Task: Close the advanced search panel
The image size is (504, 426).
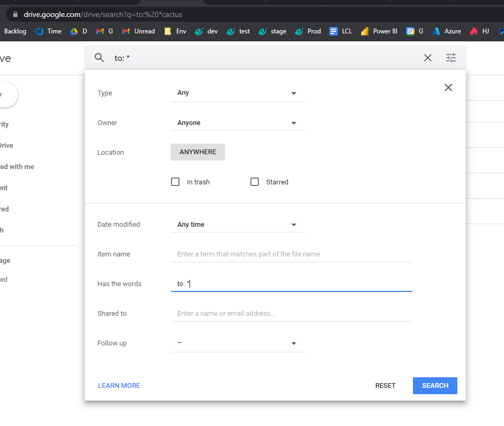Action: point(448,87)
